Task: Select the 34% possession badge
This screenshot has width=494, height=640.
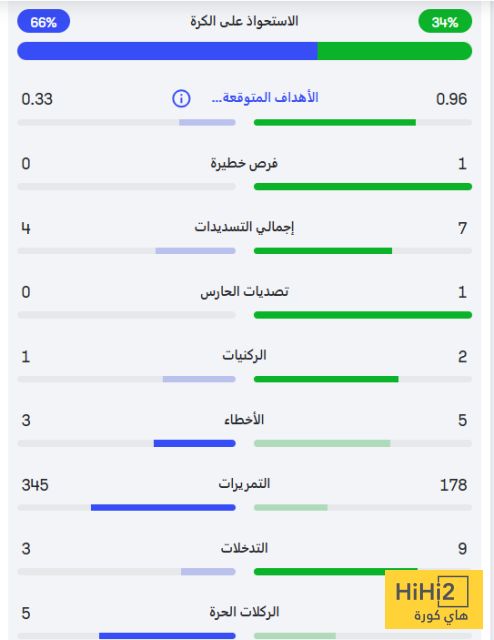Action: click(x=445, y=22)
